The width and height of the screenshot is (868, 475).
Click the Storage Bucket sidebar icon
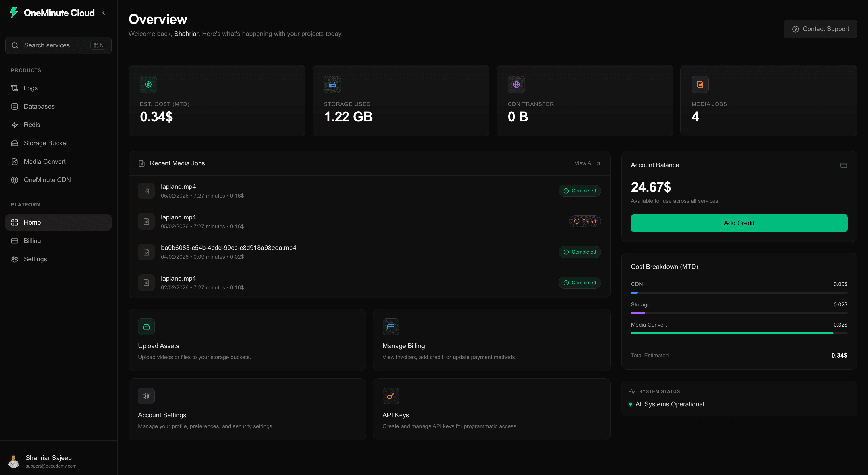pos(14,143)
